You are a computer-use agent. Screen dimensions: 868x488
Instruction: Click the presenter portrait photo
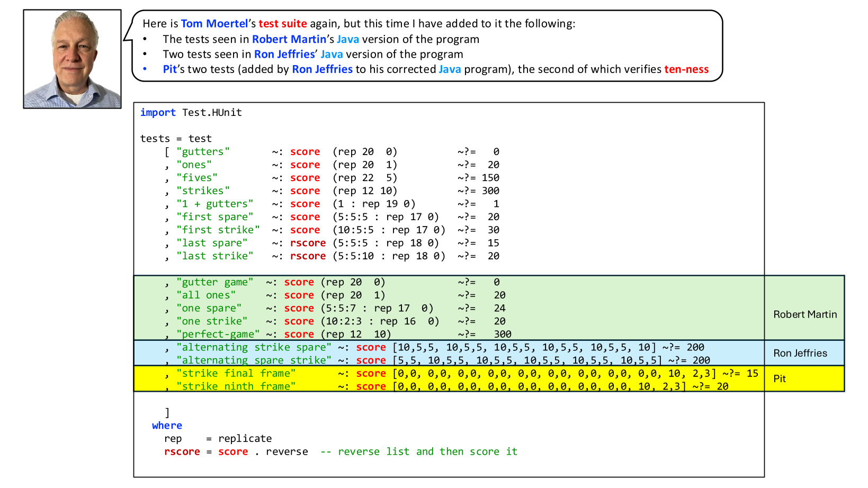click(x=72, y=59)
